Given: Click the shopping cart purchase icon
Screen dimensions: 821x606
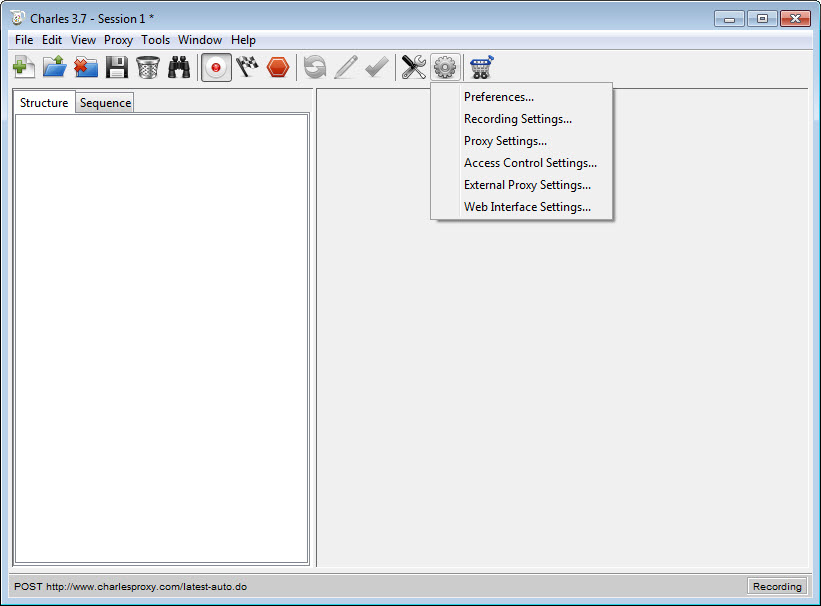Looking at the screenshot, I should click(482, 67).
